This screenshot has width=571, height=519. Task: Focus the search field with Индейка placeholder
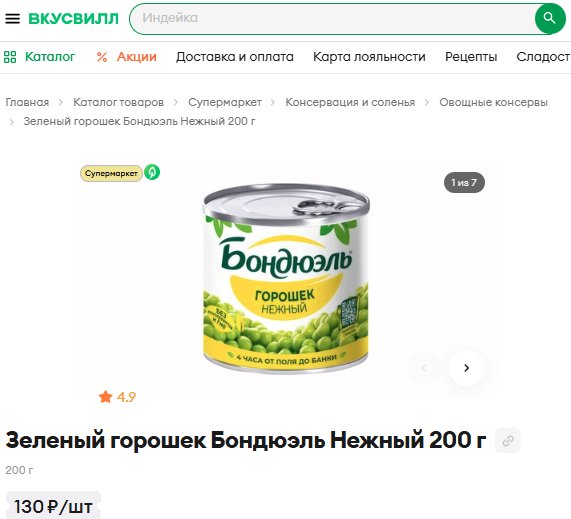pos(333,18)
